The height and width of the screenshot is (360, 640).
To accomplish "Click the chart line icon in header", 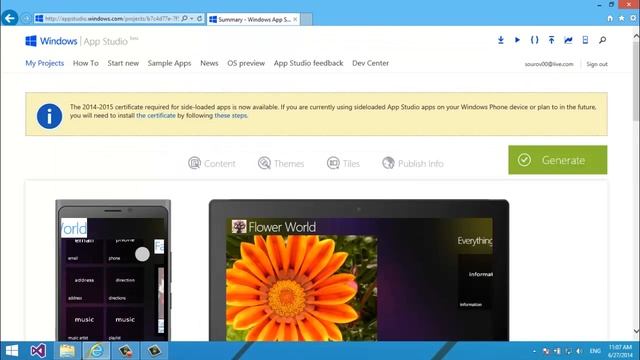I will click(x=568, y=40).
